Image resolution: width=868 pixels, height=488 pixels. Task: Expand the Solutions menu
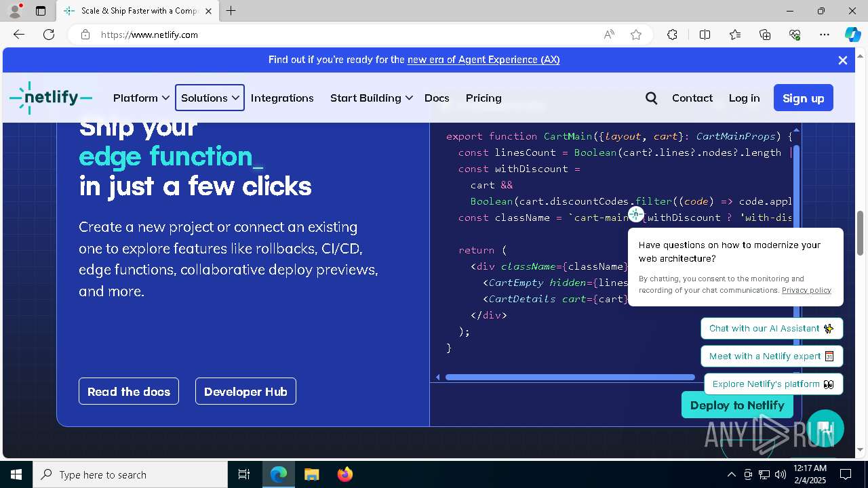210,98
